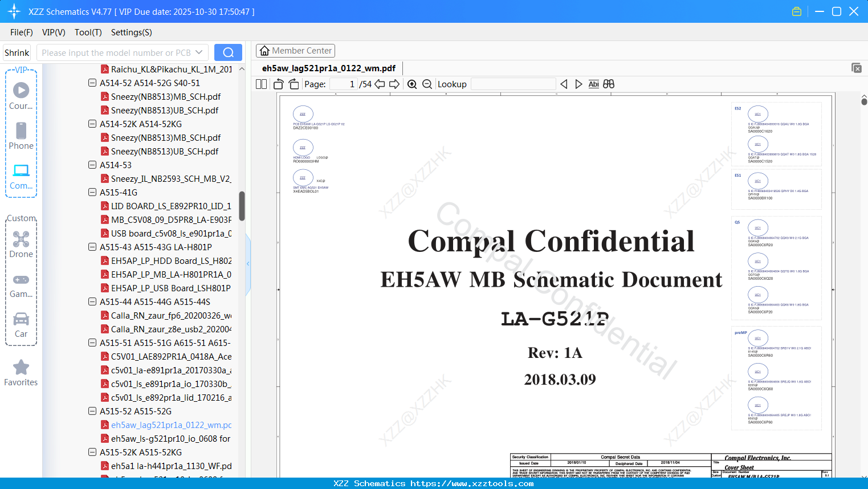Collapse the A515-51 A515-51G group
868x489 pixels.
pos(92,343)
